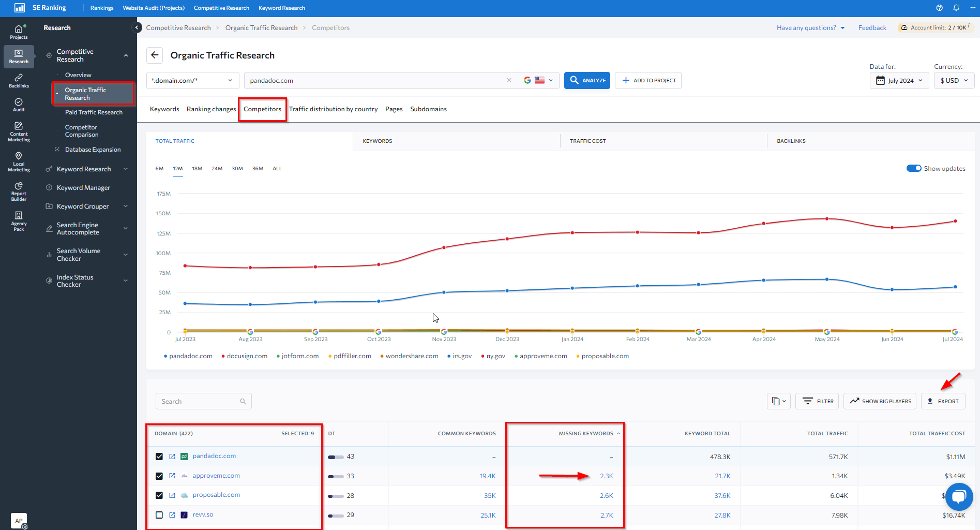980x530 pixels.
Task: Open the Report Builder sidebar icon
Action: click(x=19, y=192)
